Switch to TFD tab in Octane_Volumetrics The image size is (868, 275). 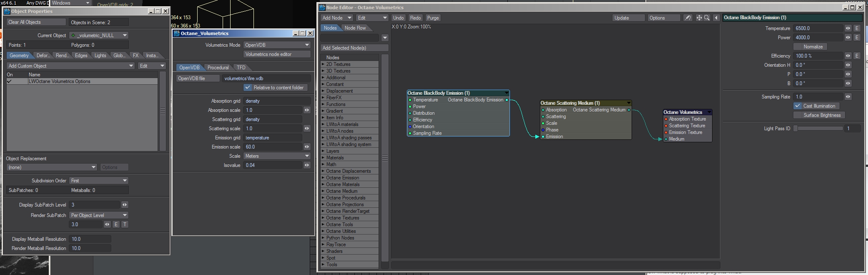(x=241, y=68)
